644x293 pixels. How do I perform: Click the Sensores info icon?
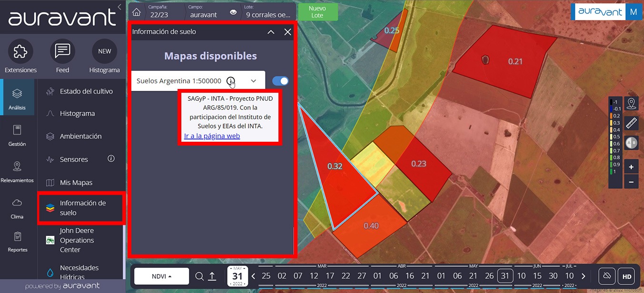pyautogui.click(x=111, y=158)
